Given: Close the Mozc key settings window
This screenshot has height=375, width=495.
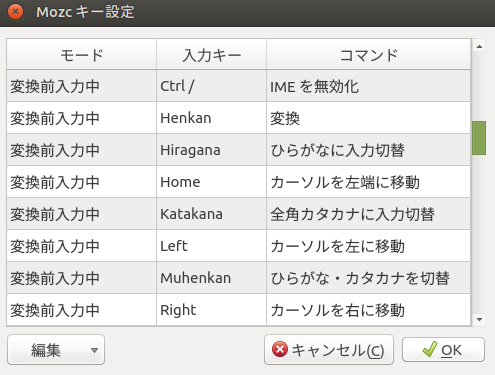Looking at the screenshot, I should (15, 12).
